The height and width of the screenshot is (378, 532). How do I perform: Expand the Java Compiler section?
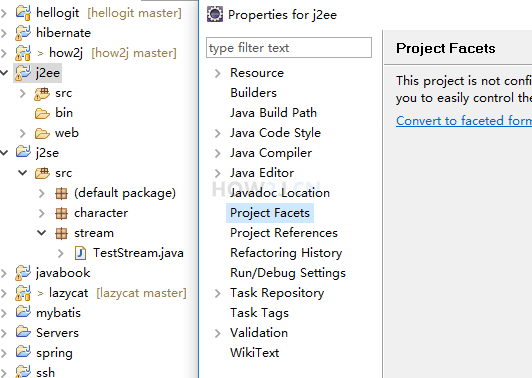(217, 153)
